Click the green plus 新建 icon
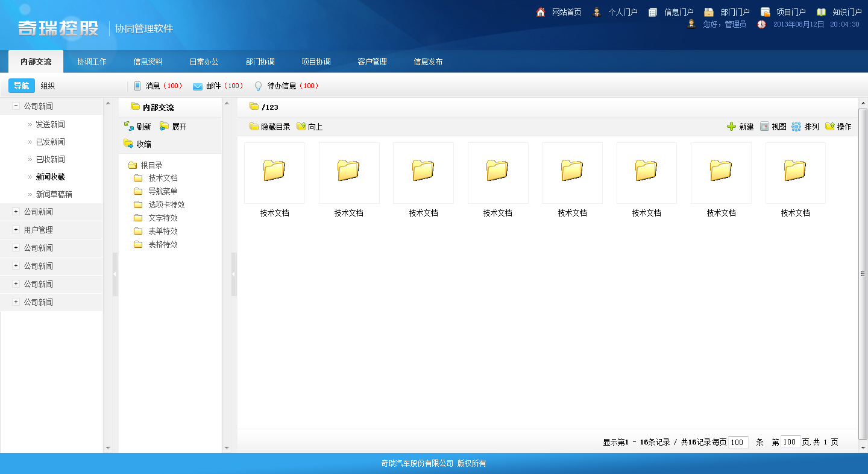The height and width of the screenshot is (474, 868). [732, 126]
